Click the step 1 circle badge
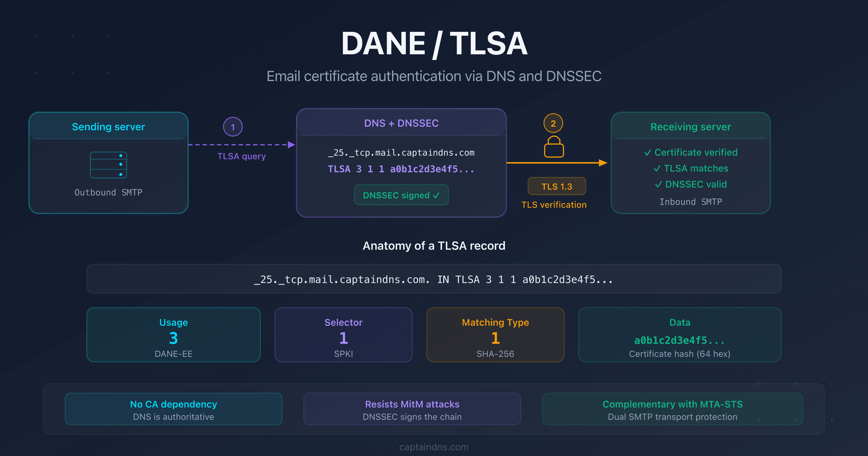 click(x=233, y=126)
